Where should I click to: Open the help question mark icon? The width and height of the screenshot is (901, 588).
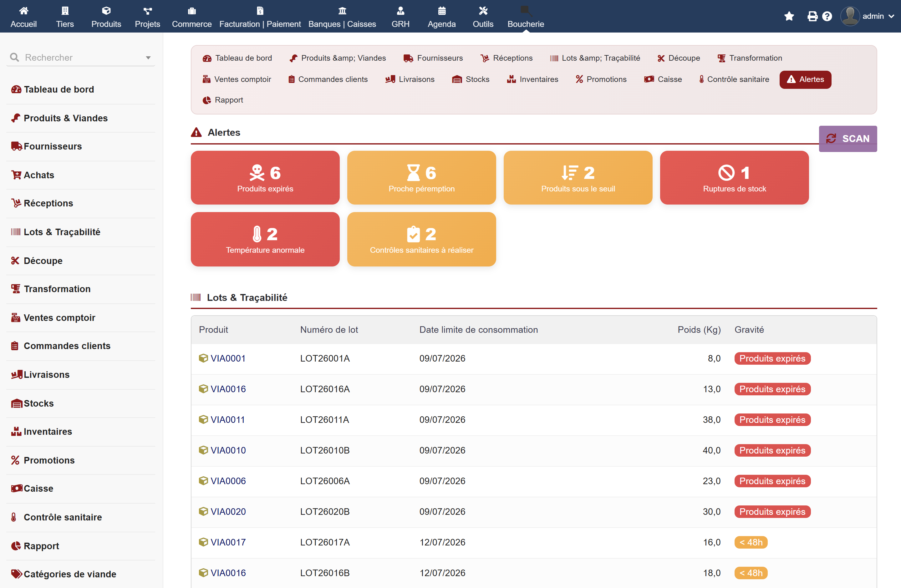tap(827, 16)
